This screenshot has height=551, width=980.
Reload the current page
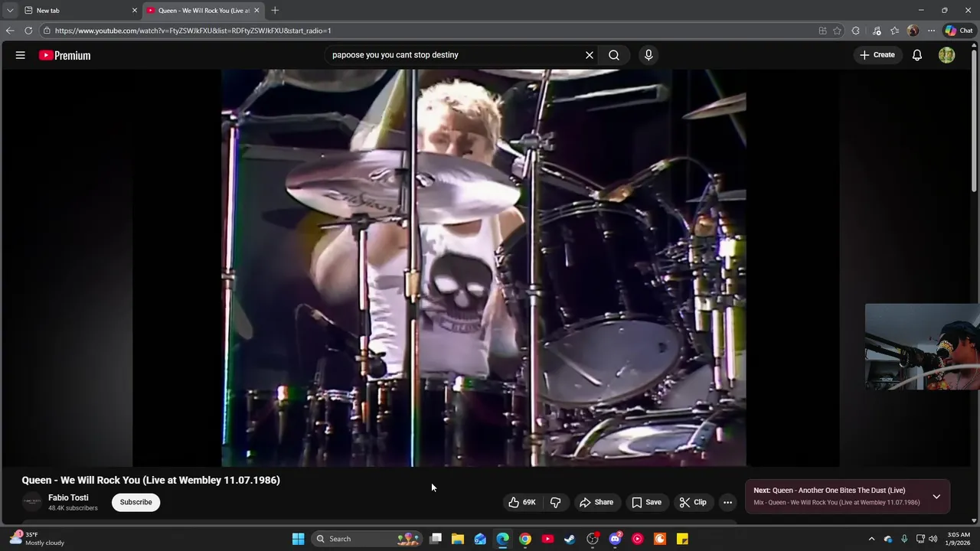coord(28,31)
